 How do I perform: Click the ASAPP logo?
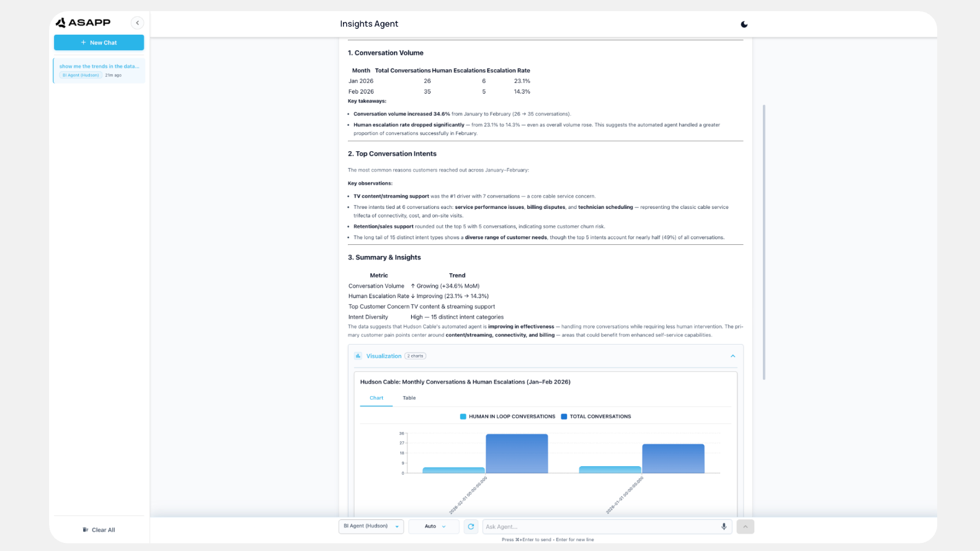coord(83,23)
